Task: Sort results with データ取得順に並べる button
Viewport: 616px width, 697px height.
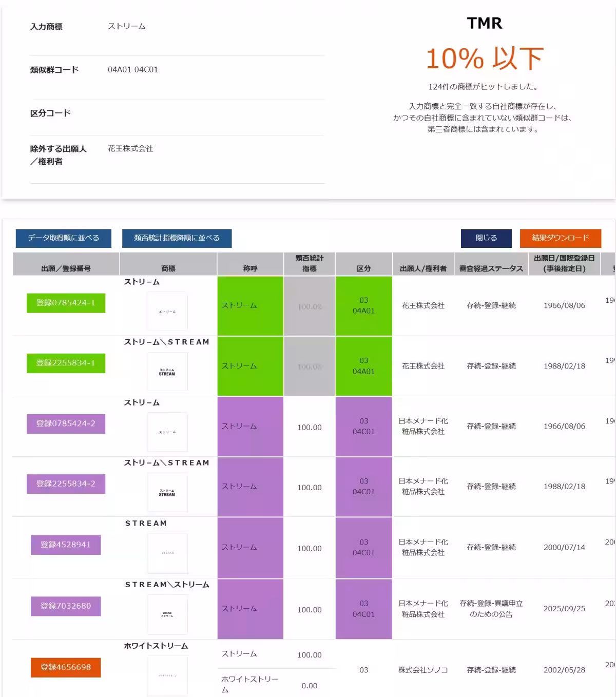Action: pos(64,238)
